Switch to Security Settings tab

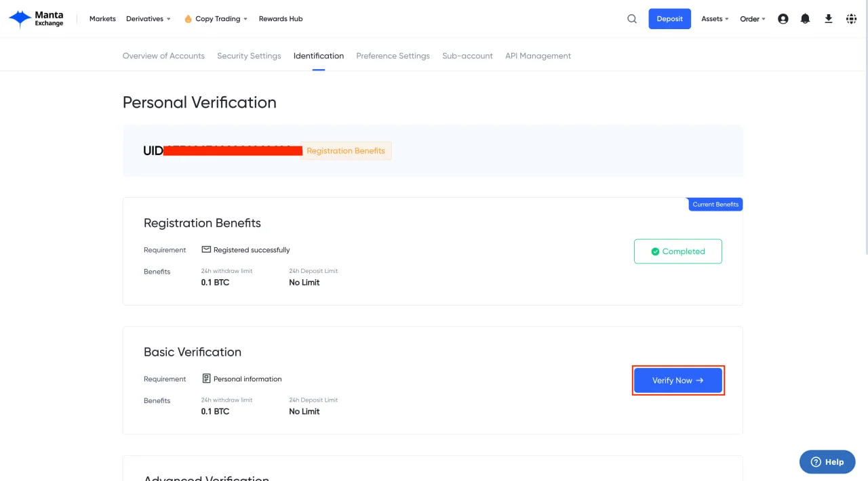[x=249, y=56]
